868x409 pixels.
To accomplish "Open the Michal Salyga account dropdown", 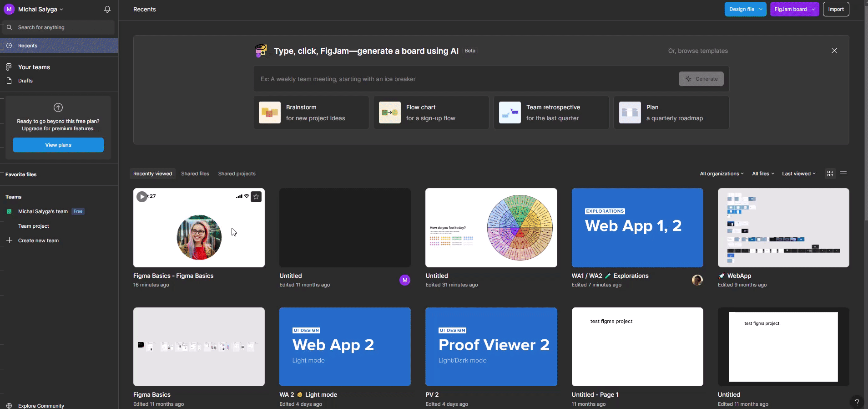I will [x=40, y=9].
